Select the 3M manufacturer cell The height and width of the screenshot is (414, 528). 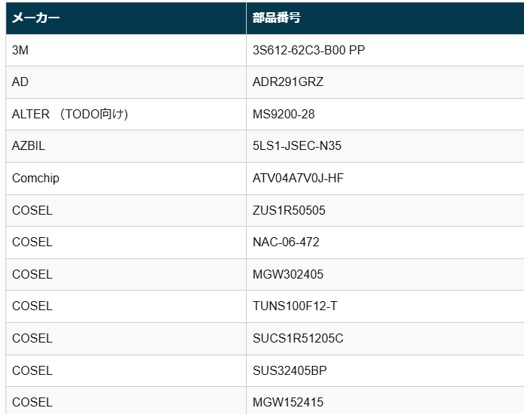click(126, 50)
